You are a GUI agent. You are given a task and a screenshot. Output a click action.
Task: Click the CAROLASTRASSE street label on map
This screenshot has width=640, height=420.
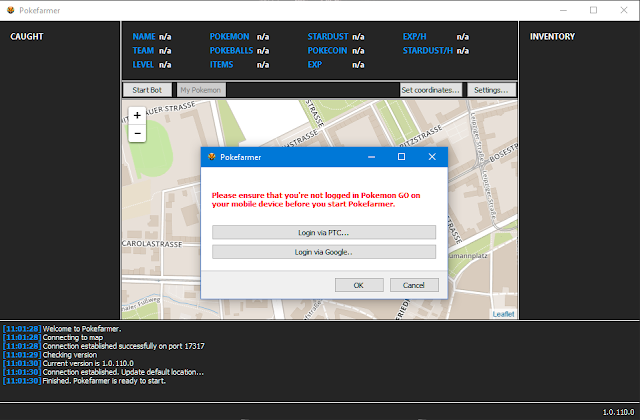152,244
